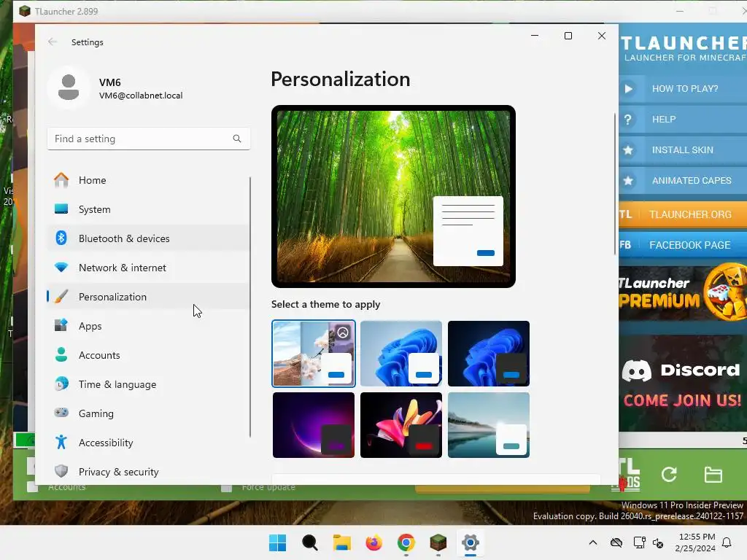Image resolution: width=747 pixels, height=560 pixels.
Task: Click the desktop background preview image
Action: point(393,196)
